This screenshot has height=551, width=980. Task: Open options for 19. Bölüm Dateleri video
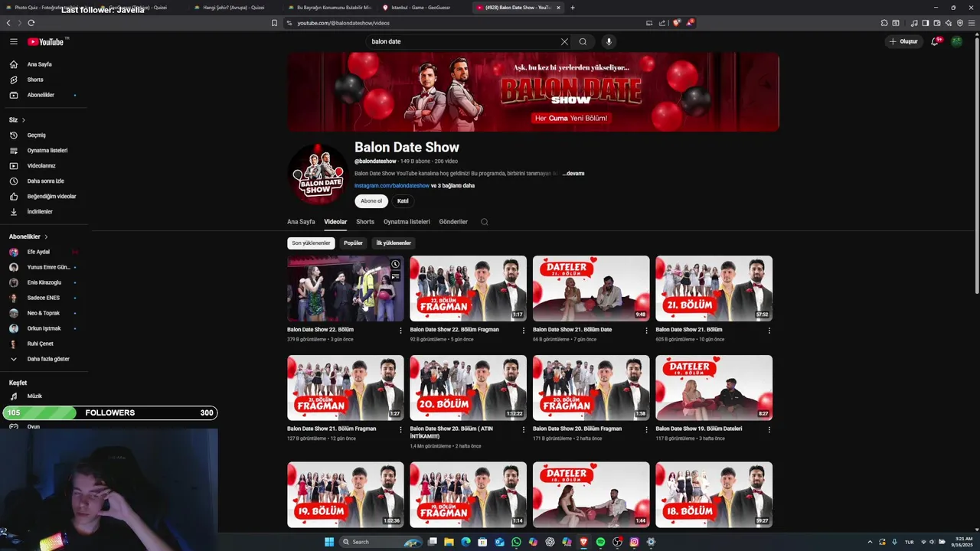(769, 430)
